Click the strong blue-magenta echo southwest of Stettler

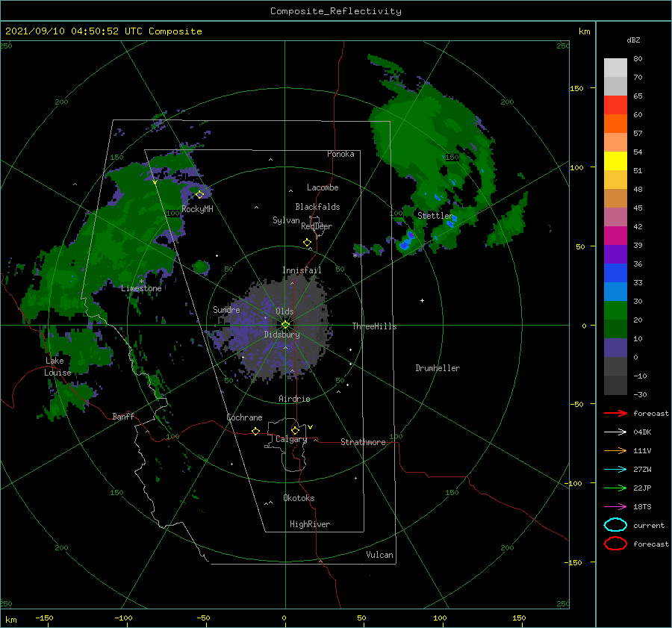[407, 241]
